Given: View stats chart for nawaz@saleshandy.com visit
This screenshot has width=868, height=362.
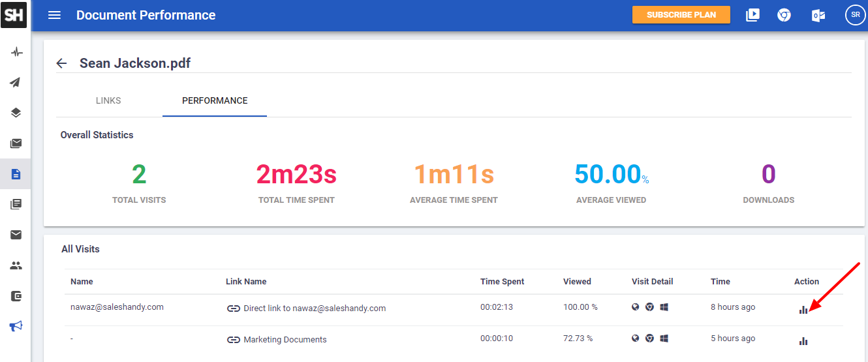Looking at the screenshot, I should 803,309.
